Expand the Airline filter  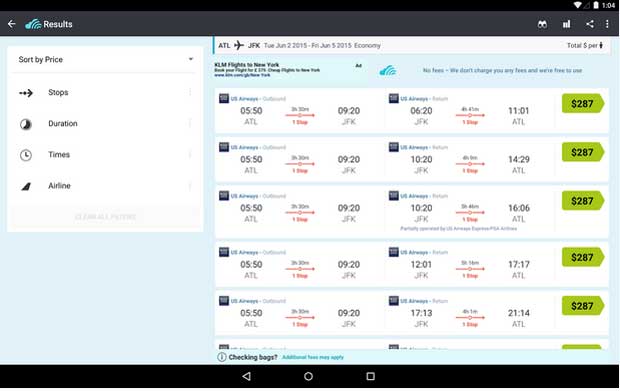pyautogui.click(x=105, y=186)
